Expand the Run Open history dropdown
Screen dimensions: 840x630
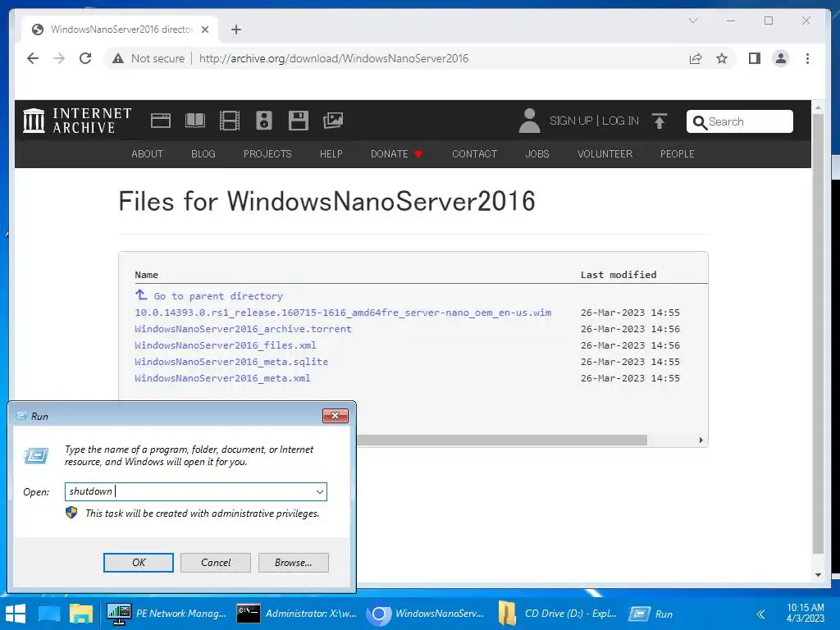(319, 491)
